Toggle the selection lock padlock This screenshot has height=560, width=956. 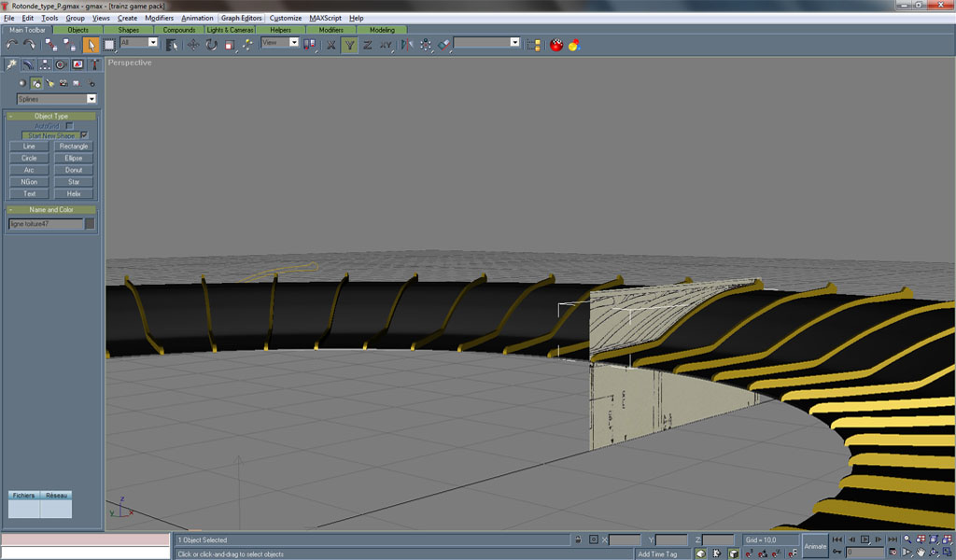[578, 539]
